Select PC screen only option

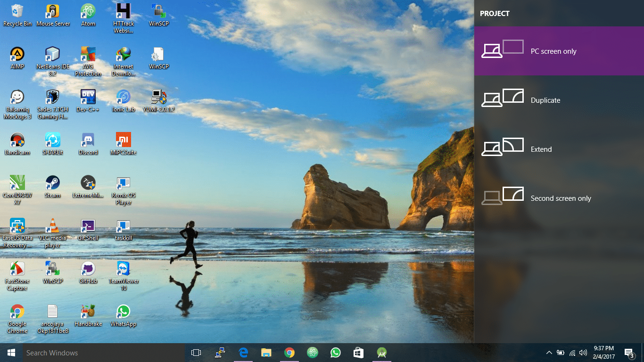[559, 51]
